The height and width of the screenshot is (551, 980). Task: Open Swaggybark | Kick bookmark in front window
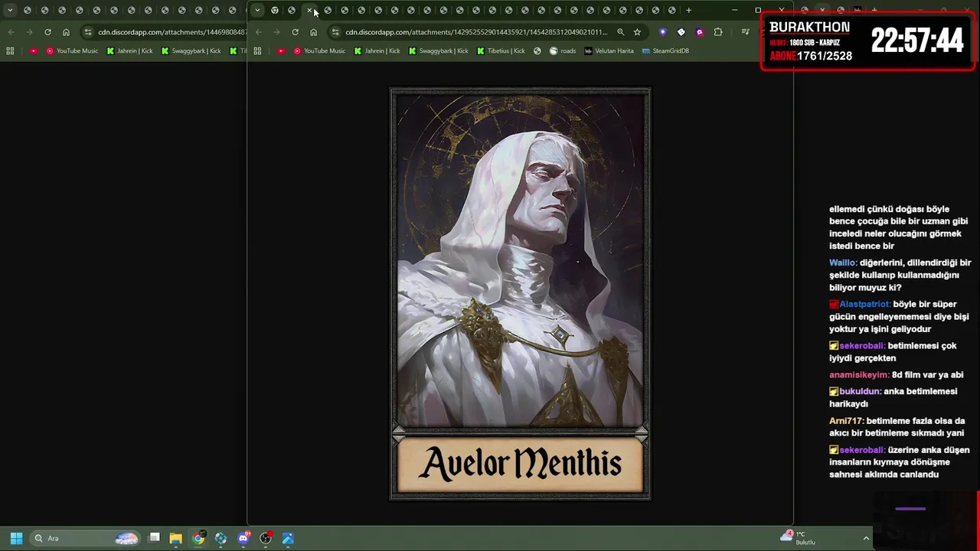pos(439,51)
